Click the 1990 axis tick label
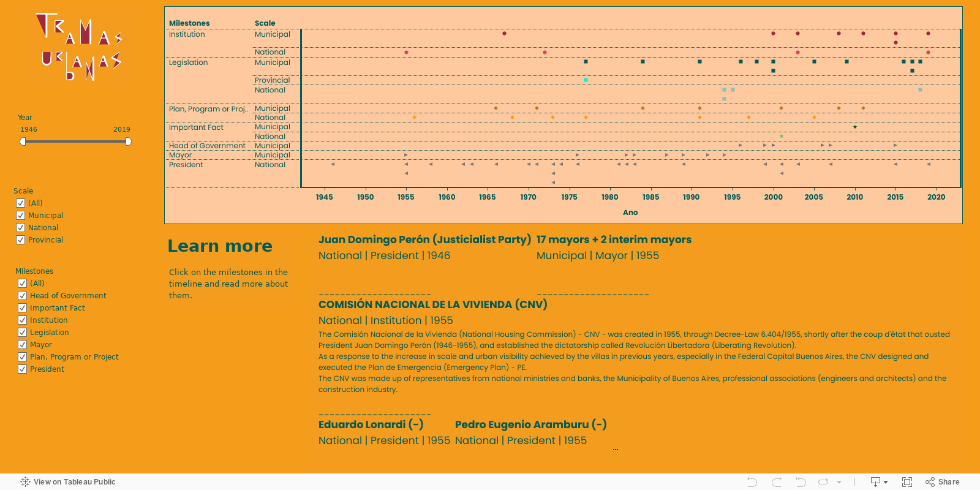This screenshot has width=980, height=490. click(692, 197)
